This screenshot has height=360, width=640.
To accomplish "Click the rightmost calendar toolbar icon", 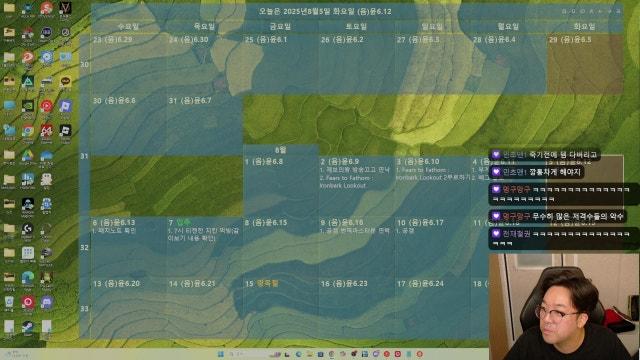I will (618, 11).
